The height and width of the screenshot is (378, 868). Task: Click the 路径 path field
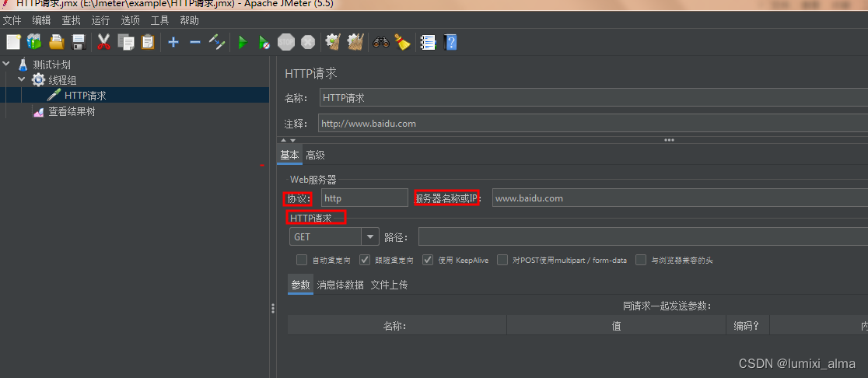(643, 236)
